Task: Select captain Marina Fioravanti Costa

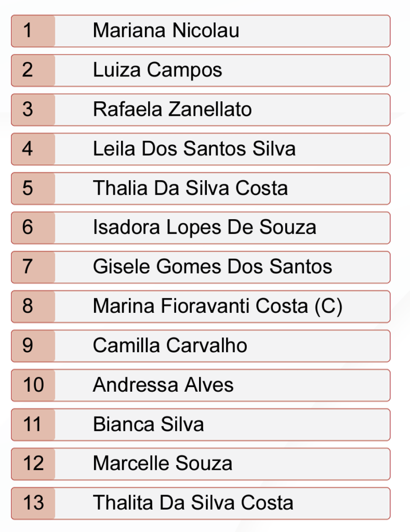Action: [x=217, y=307]
